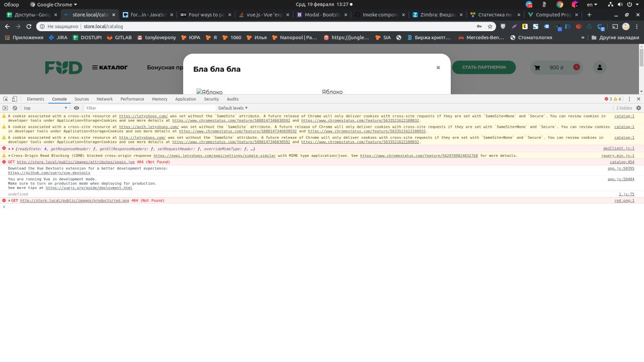Clear the console with the ban icon
Screen dimensions: 644x362
point(15,108)
